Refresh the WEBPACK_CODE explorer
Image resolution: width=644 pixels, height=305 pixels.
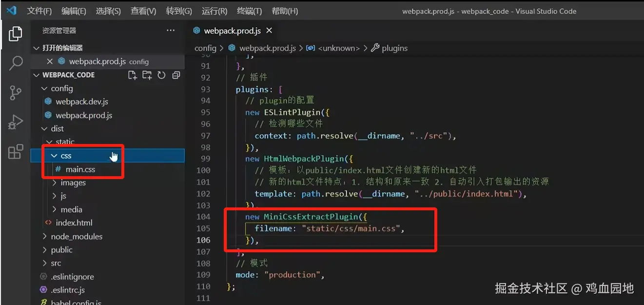pos(161,75)
